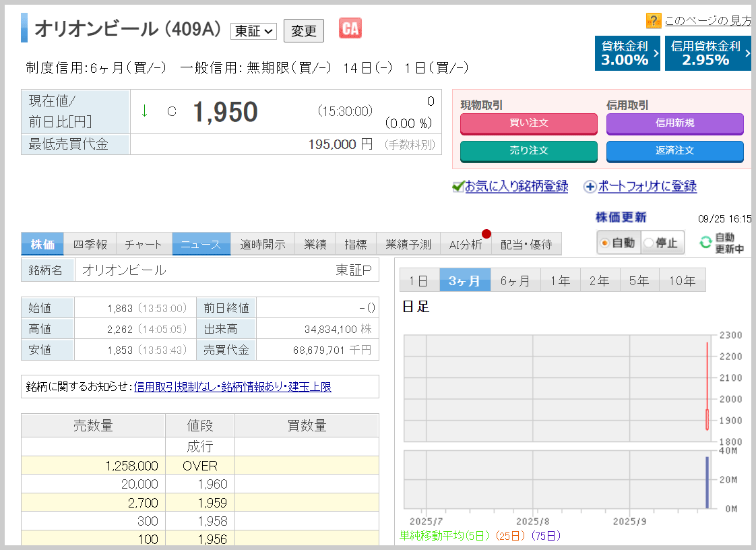
Task: Click the 1,960 price in order book
Action: (213, 484)
